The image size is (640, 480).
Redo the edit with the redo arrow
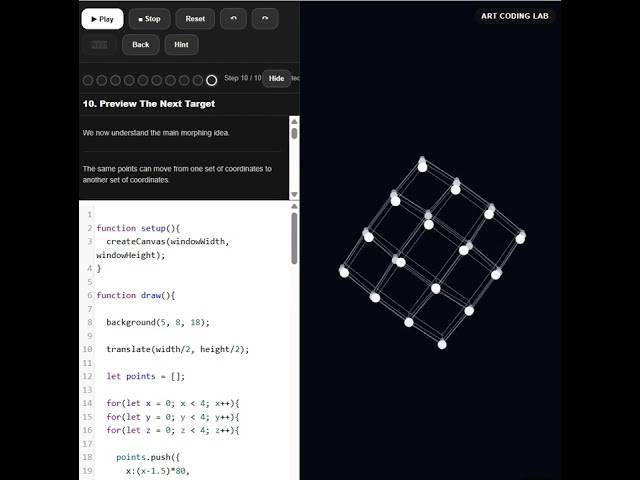tap(265, 19)
